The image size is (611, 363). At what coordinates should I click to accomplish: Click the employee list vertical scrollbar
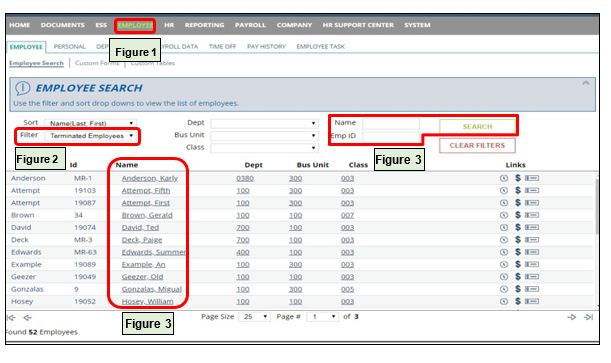(597, 206)
